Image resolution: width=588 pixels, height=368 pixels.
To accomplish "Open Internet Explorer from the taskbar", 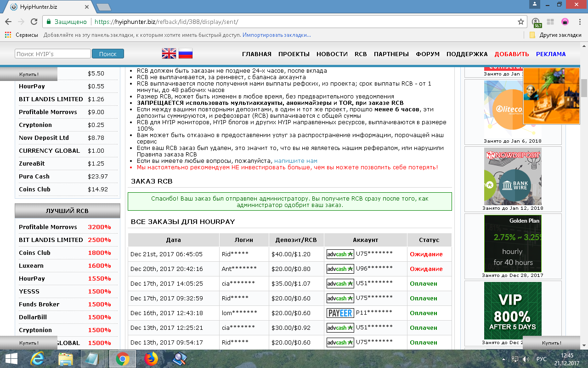I will pyautogui.click(x=37, y=358).
